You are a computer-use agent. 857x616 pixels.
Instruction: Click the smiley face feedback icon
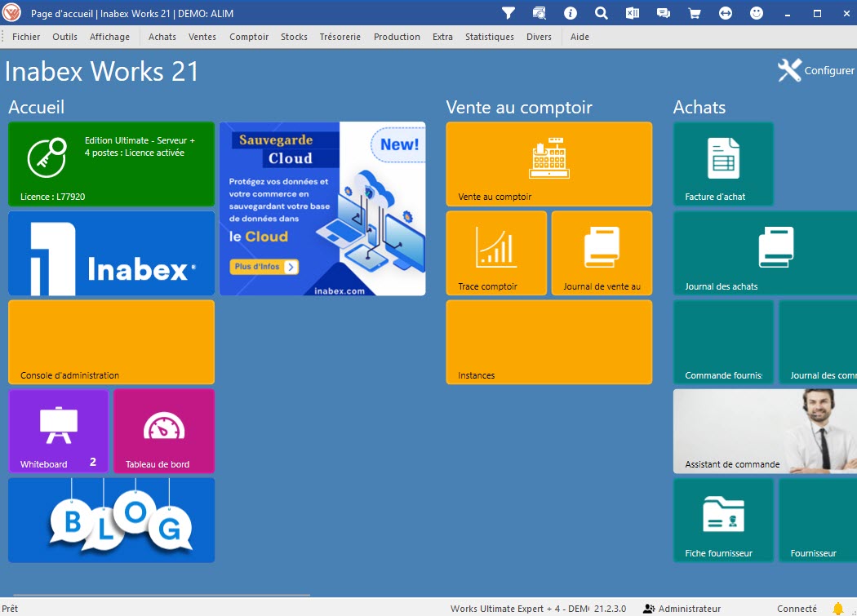pos(757,13)
